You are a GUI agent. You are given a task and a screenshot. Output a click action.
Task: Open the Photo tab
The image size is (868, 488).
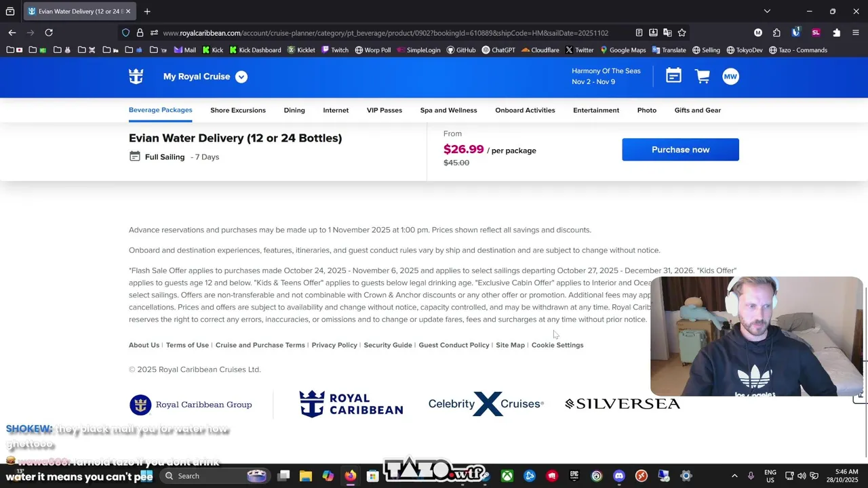[x=647, y=110]
